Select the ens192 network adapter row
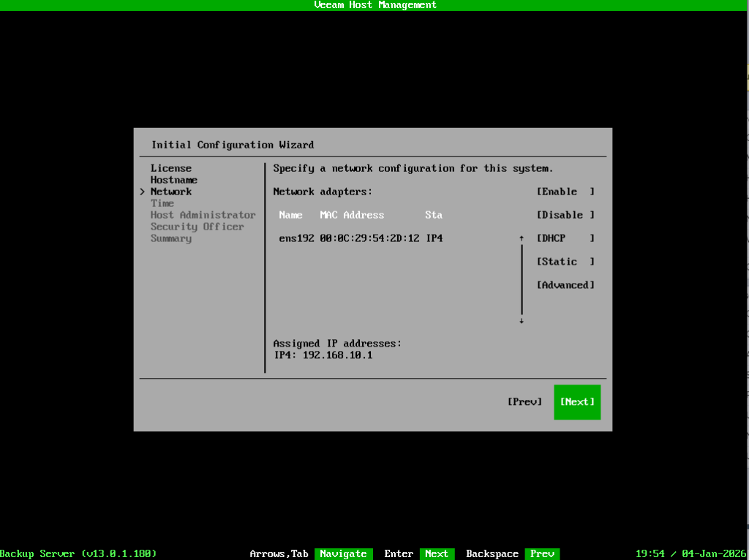This screenshot has height=560, width=749. (x=361, y=238)
